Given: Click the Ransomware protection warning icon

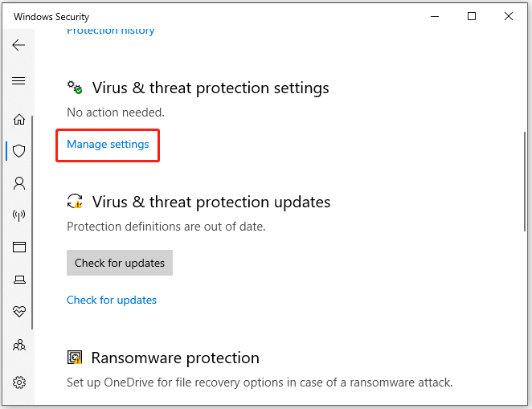Looking at the screenshot, I should point(75,358).
